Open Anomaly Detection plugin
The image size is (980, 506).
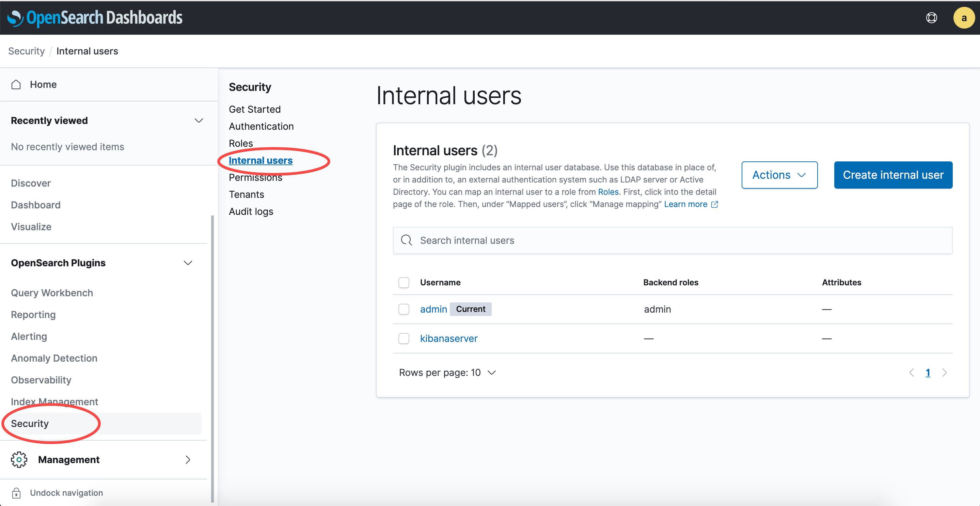54,358
